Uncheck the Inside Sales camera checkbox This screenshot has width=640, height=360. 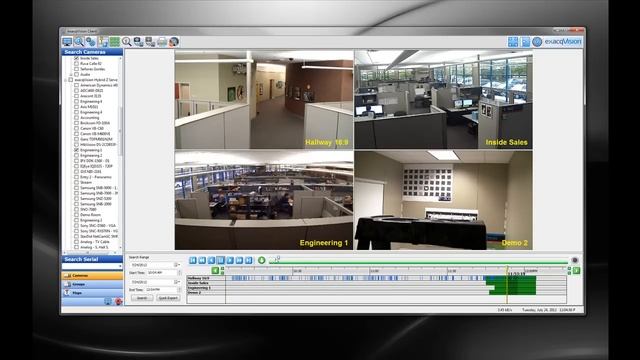(x=76, y=58)
